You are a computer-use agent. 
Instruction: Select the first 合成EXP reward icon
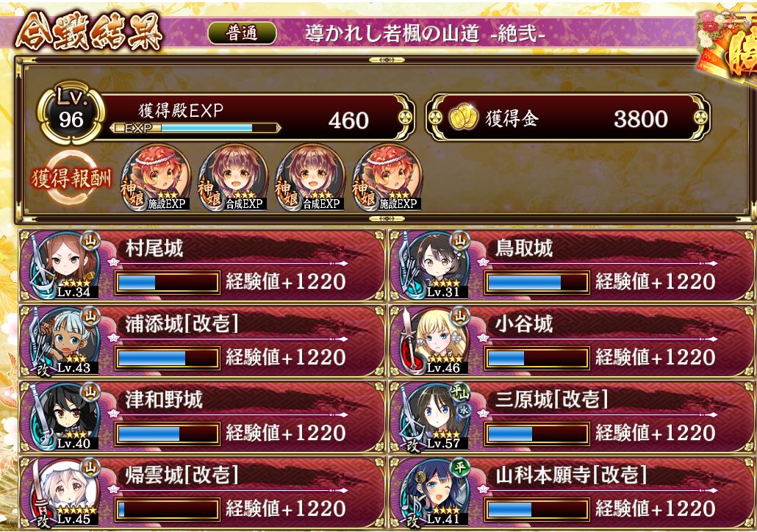233,178
